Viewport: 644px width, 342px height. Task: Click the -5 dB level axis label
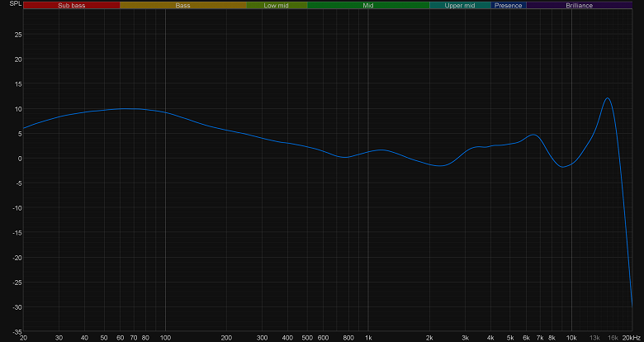[18, 183]
